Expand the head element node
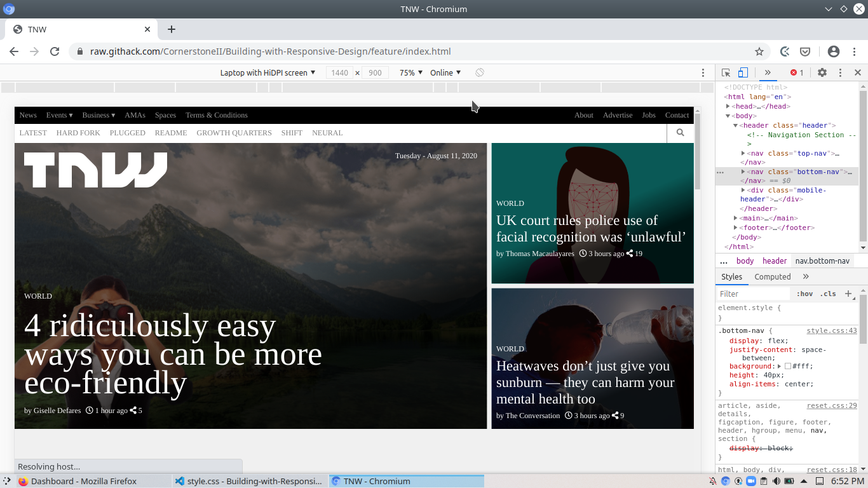Image resolution: width=868 pixels, height=488 pixels. coord(728,107)
